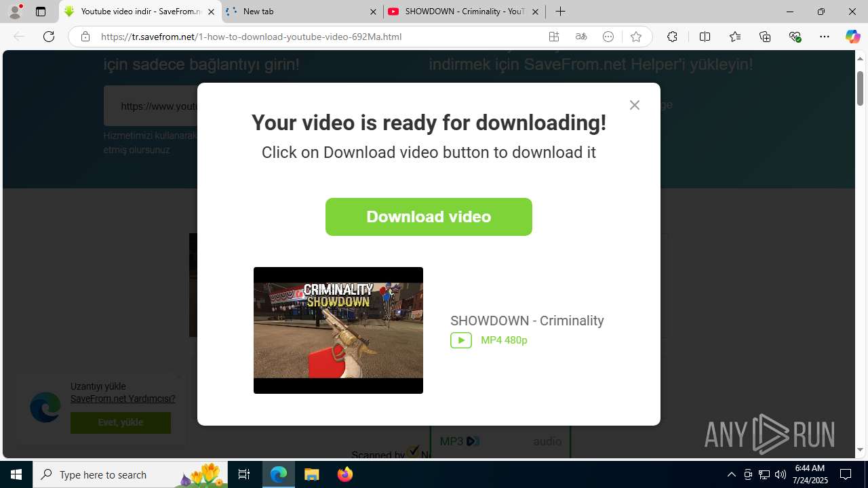This screenshot has height=488, width=868.
Task: Open Task View on the taskbar
Action: click(244, 474)
